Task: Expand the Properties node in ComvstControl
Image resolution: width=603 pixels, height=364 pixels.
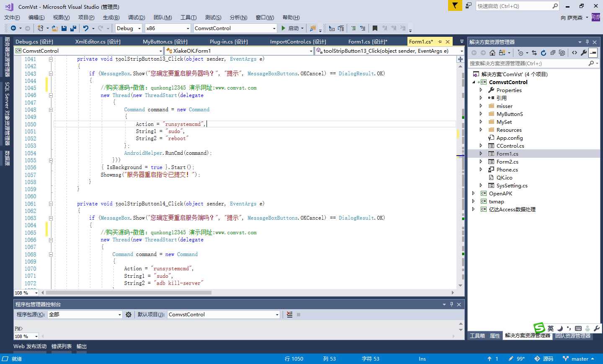Action: (x=481, y=90)
